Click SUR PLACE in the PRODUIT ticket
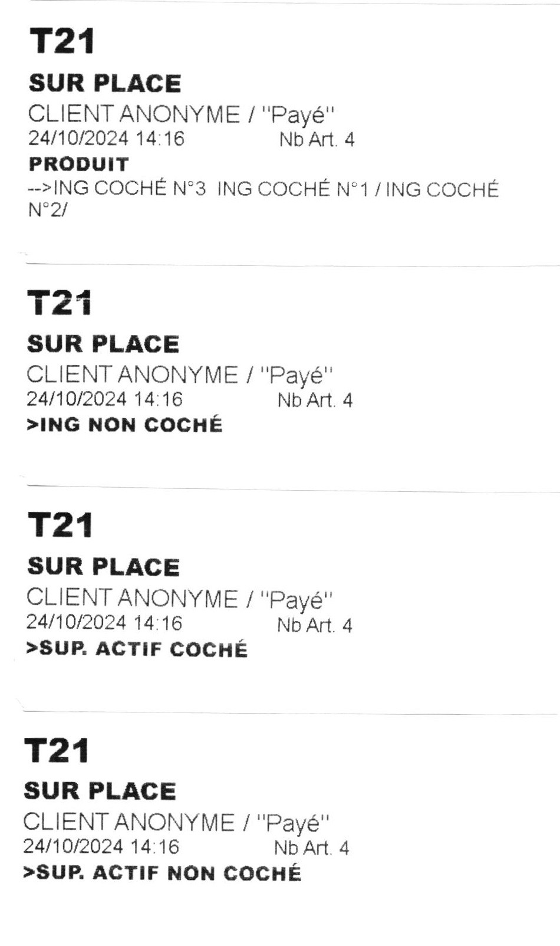 pyautogui.click(x=105, y=83)
